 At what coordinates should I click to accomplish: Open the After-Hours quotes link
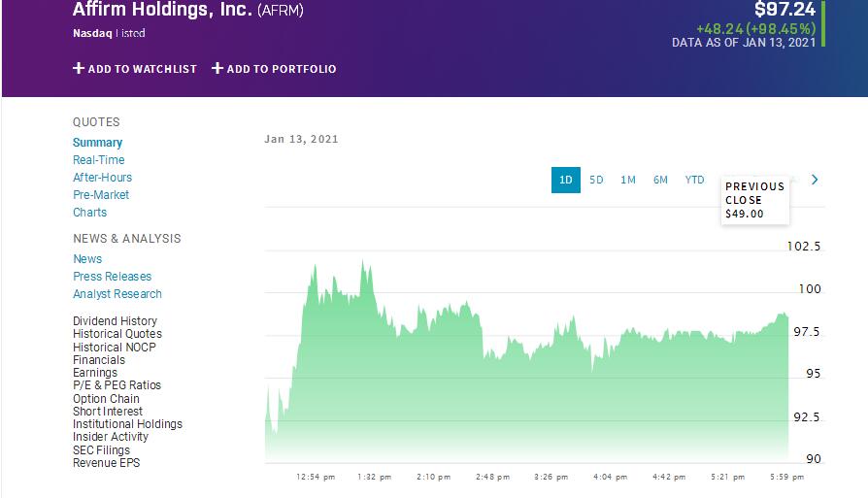click(102, 178)
